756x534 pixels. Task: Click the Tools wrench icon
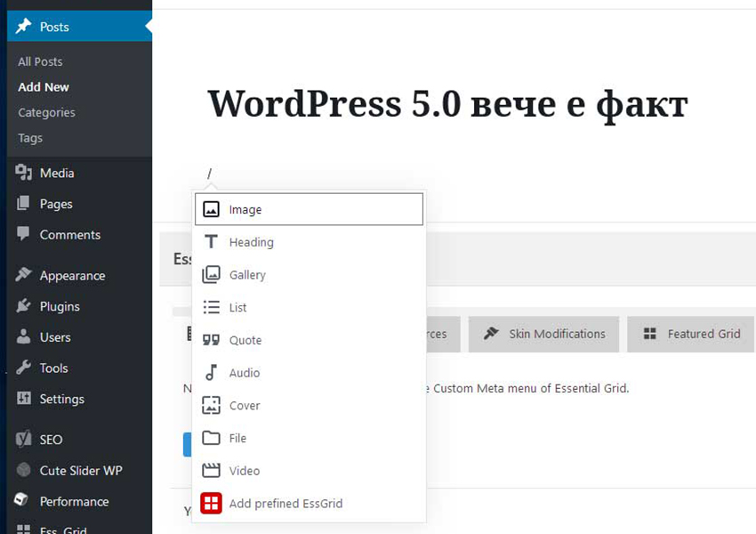point(23,367)
